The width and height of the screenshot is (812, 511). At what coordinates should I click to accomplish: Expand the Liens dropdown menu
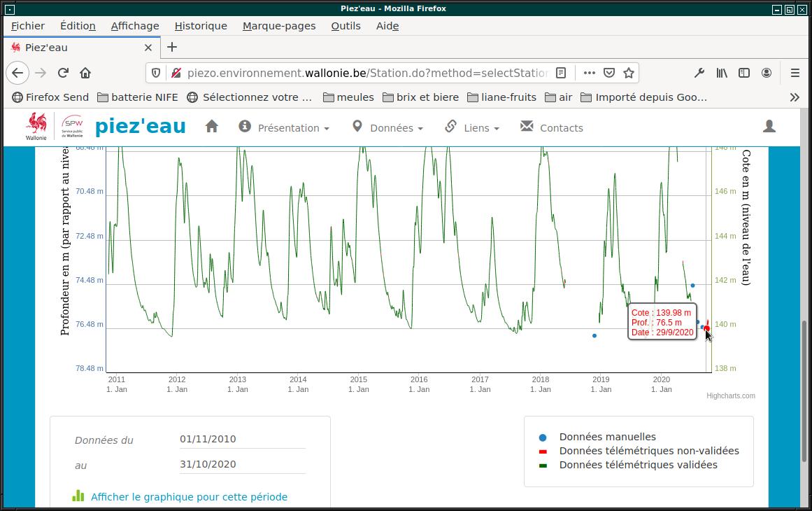click(472, 127)
